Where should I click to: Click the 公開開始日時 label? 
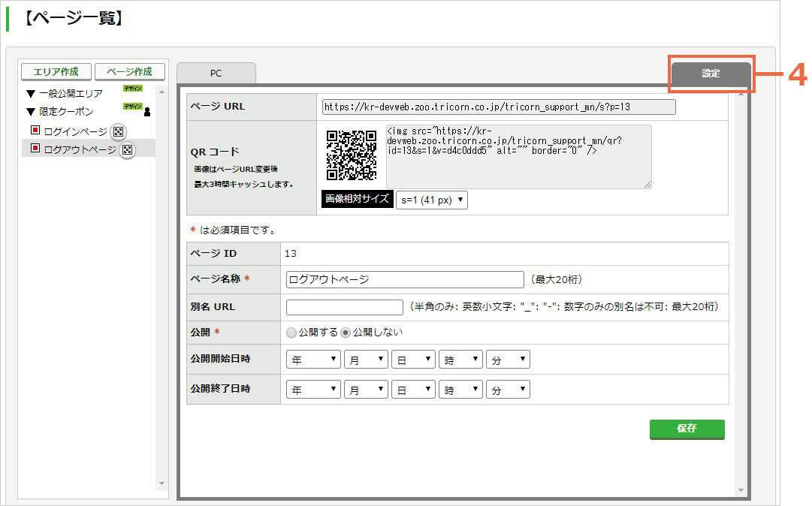tap(220, 359)
